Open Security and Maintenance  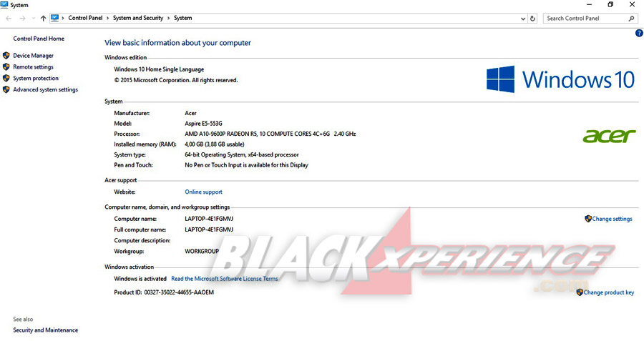(x=46, y=330)
